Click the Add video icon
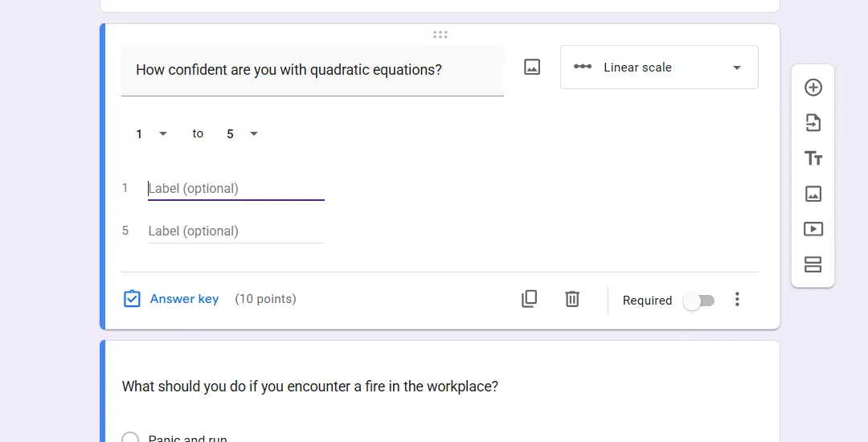The image size is (868, 442). (813, 229)
